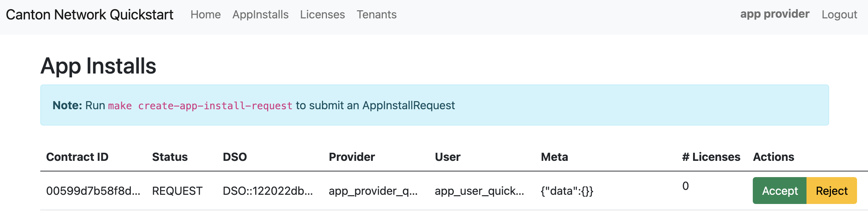Viewport: 868px width, 222px height.
Task: Click the Contract ID column header
Action: point(77,157)
